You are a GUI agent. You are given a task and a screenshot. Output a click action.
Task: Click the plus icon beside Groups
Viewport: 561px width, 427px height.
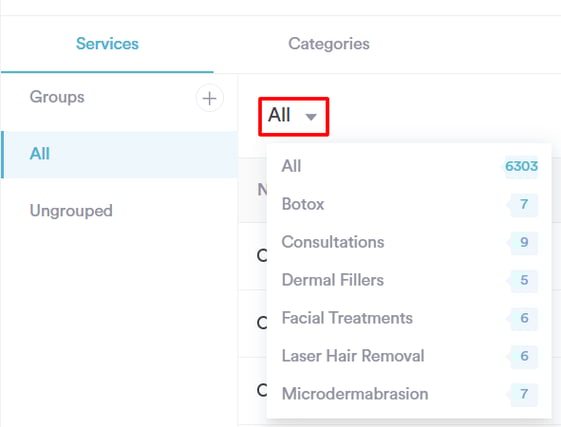[x=209, y=98]
